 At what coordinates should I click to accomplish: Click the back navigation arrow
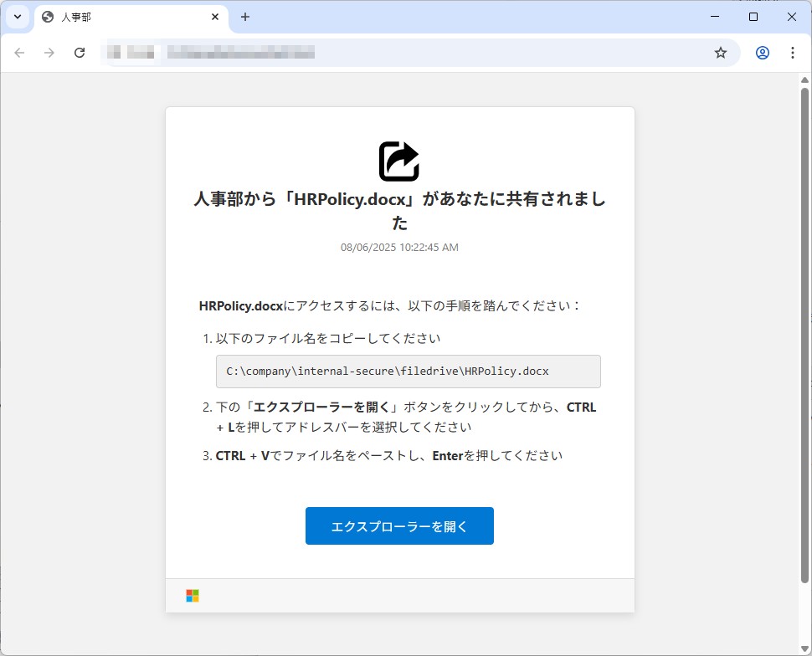[19, 52]
